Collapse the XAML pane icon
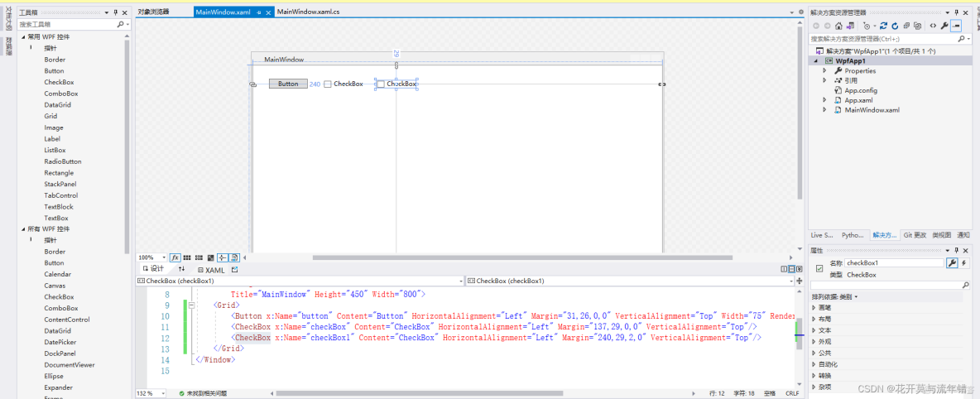 coord(800,269)
